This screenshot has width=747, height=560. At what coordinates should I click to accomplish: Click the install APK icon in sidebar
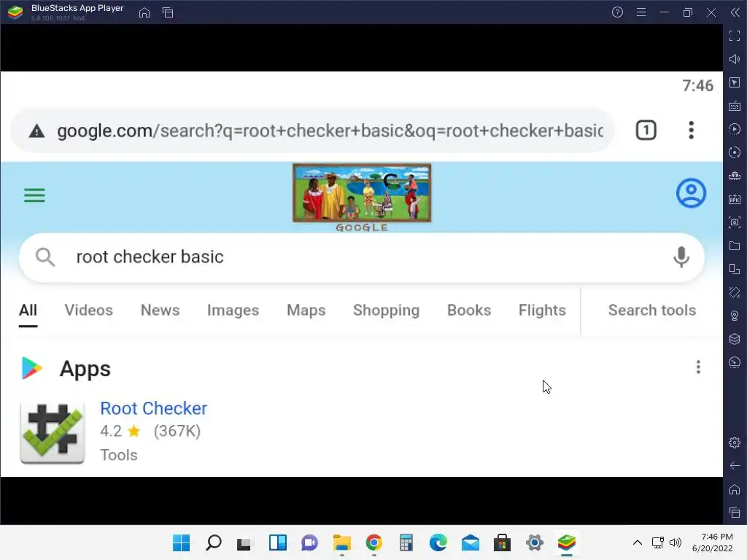pyautogui.click(x=735, y=199)
